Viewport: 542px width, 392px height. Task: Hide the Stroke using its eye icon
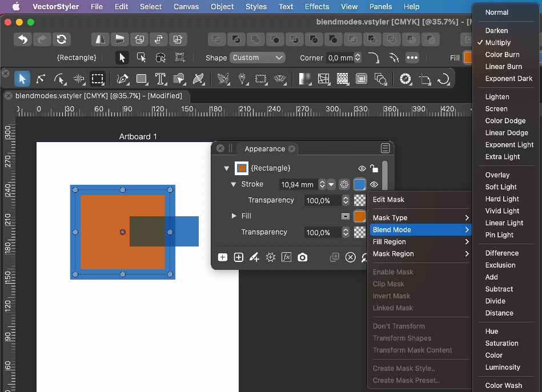(x=374, y=184)
